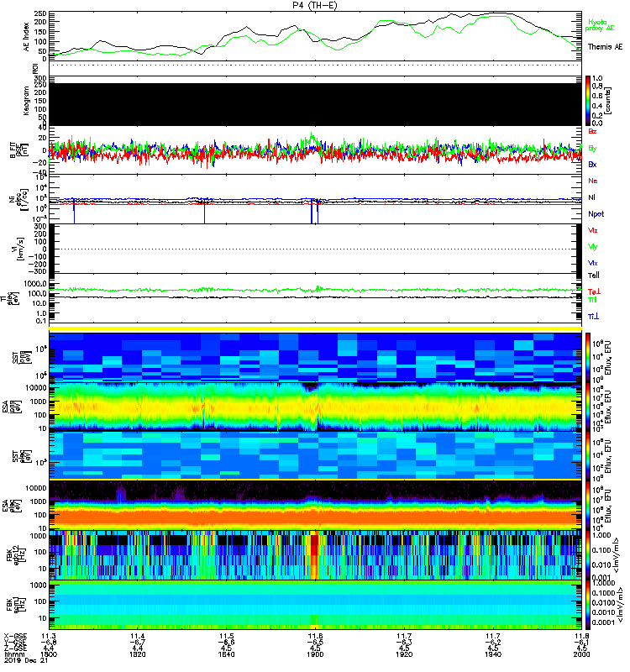
Task: Select the red Ne density legend label
Action: pos(593,181)
